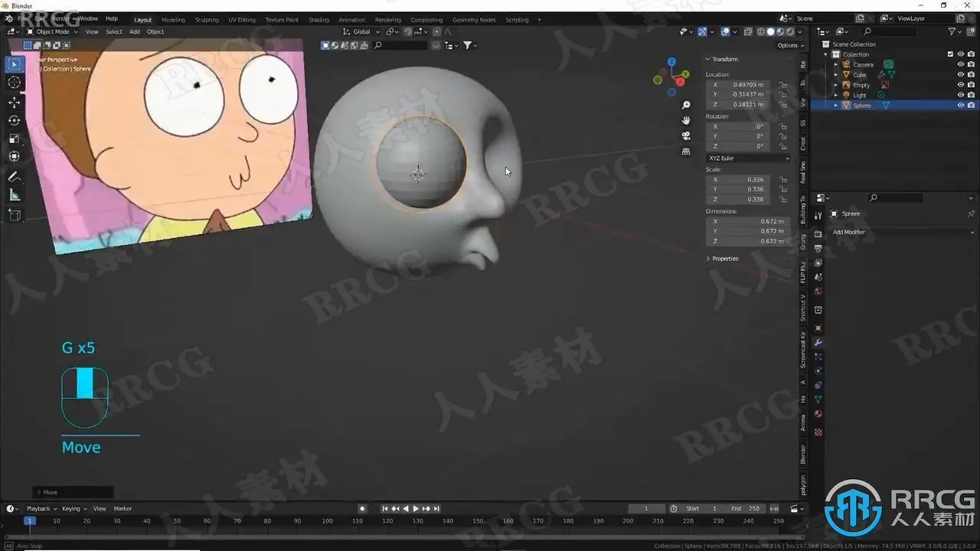
Task: Pin the Sphere properties with the pin icon
Action: pos(971,214)
